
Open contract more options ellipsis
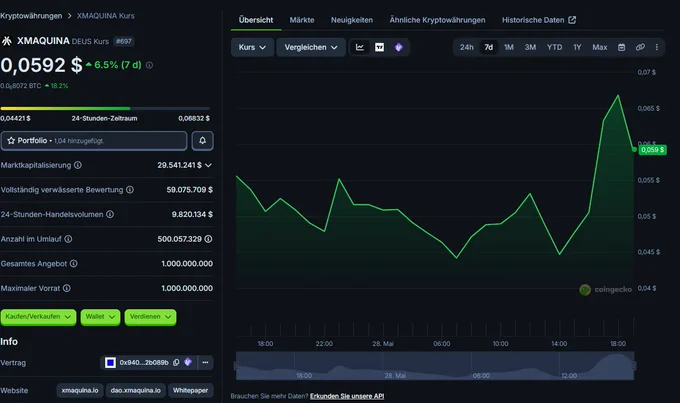click(205, 362)
